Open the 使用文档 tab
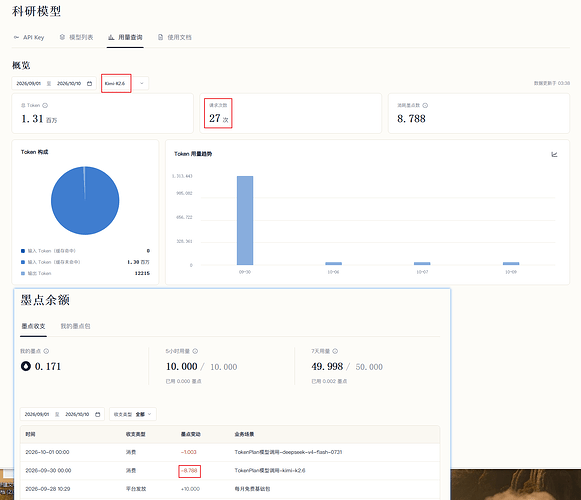581x500 pixels. tap(175, 37)
